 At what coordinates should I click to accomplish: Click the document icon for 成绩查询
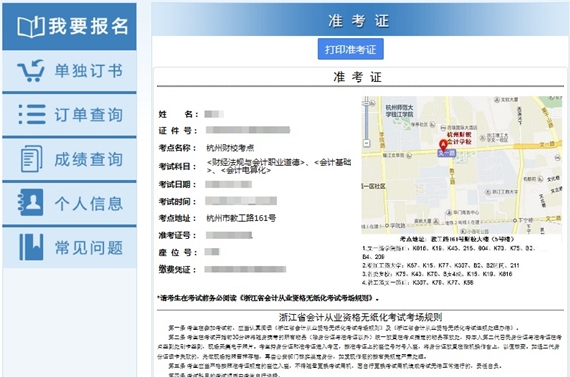31,159
